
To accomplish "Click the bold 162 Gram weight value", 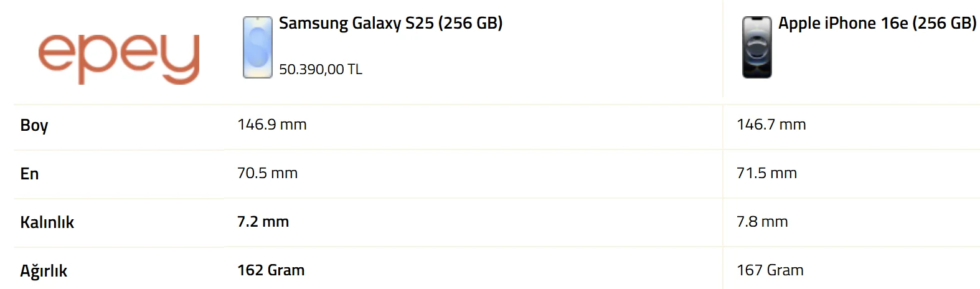I will tap(271, 270).
